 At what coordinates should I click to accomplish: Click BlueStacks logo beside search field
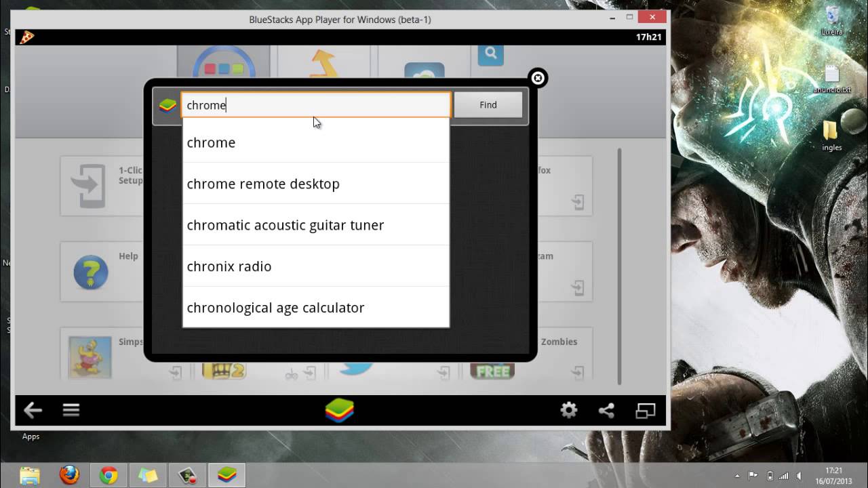[x=167, y=106]
